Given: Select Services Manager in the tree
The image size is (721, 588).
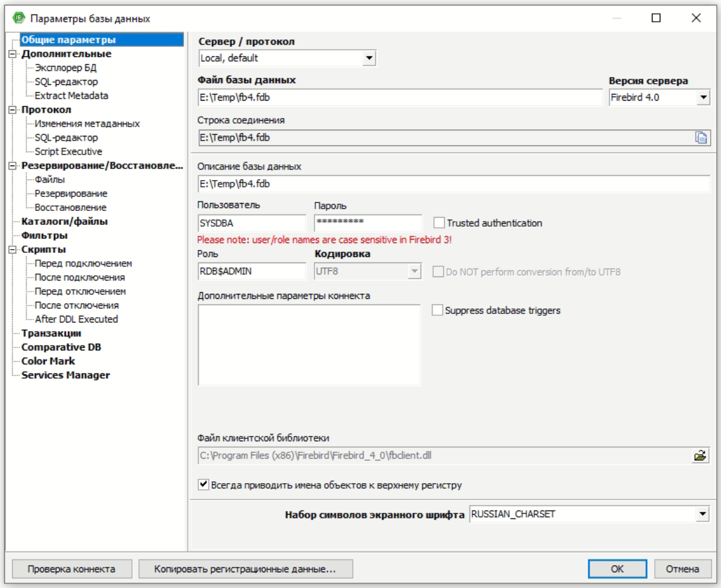Looking at the screenshot, I should tap(65, 375).
